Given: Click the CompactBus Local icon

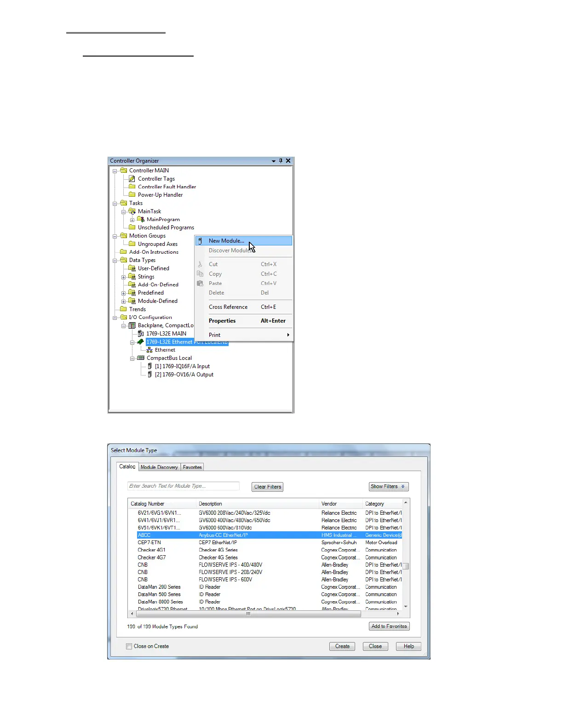Looking at the screenshot, I should (141, 358).
